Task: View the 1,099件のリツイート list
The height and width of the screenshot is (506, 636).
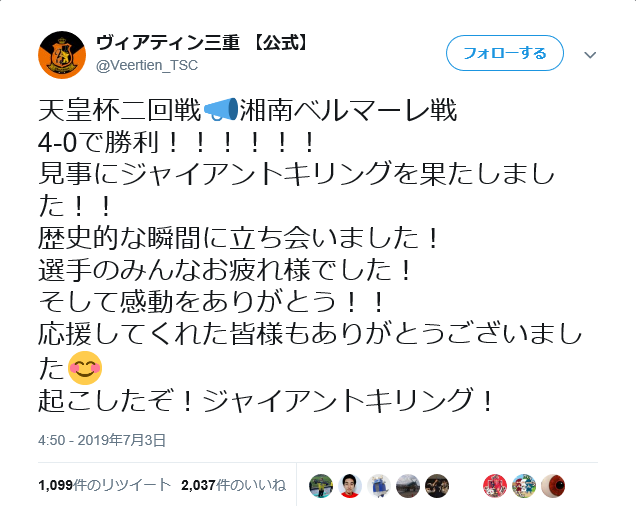Action: click(105, 485)
